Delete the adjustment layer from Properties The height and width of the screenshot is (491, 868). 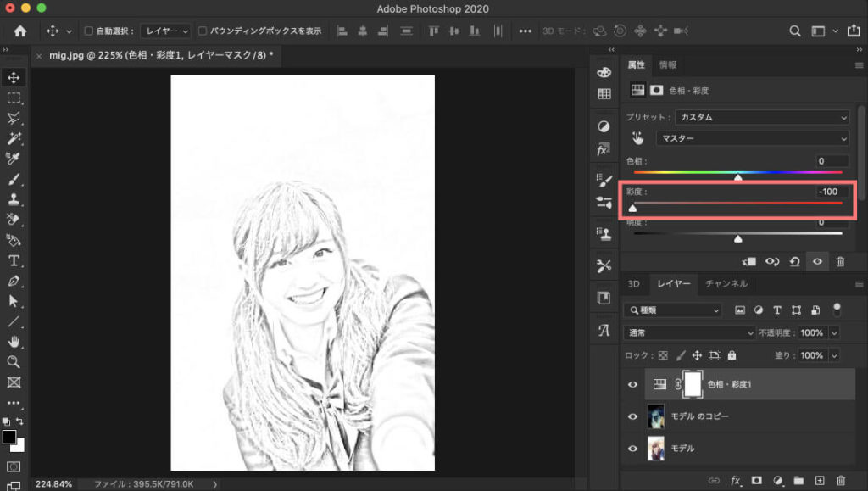click(840, 262)
